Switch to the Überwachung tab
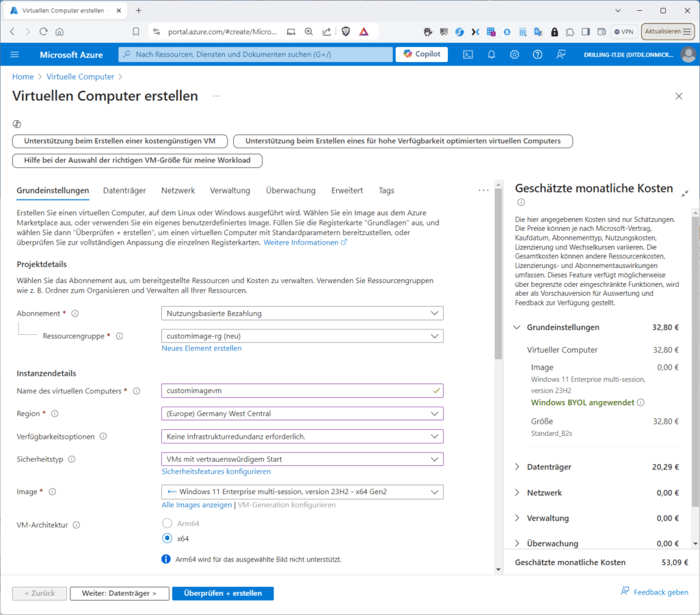The width and height of the screenshot is (700, 615). tap(291, 191)
